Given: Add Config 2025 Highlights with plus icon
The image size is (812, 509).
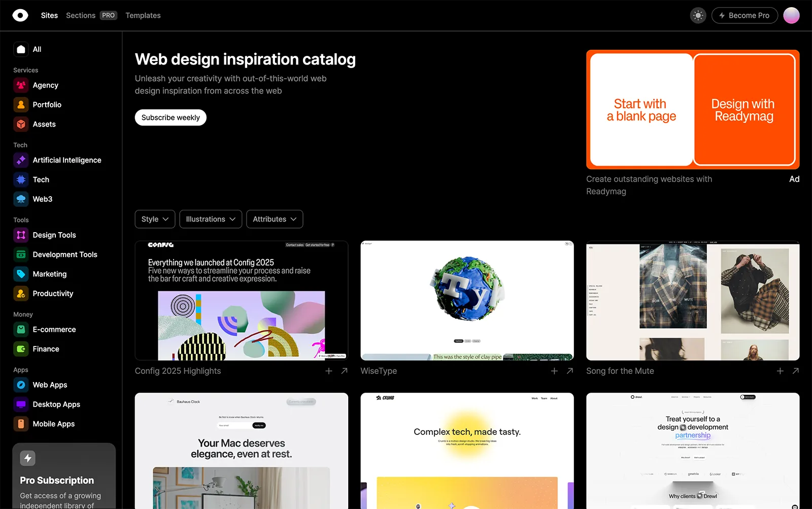Looking at the screenshot, I should coord(329,371).
